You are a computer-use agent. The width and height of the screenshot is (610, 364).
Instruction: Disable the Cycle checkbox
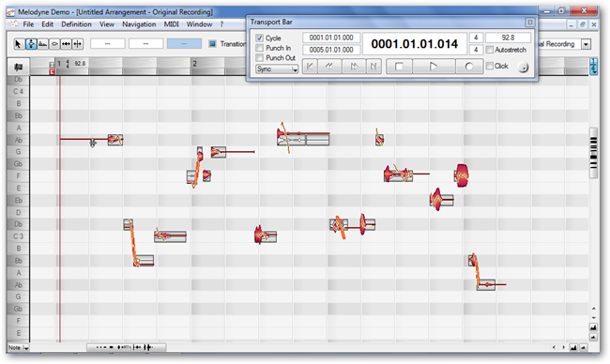(x=259, y=38)
